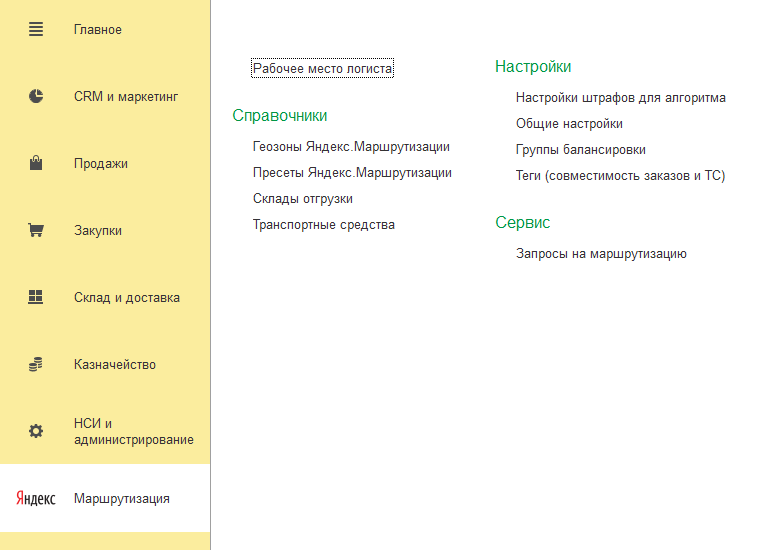Click the Яндекс logo in sidebar
Viewport: 759px width, 550px height.
[x=36, y=499]
